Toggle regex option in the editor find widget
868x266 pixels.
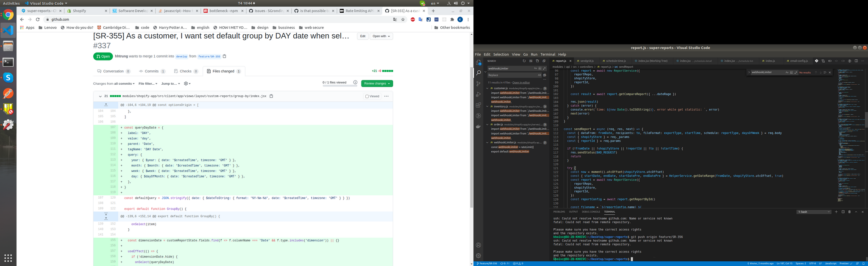click(x=796, y=72)
